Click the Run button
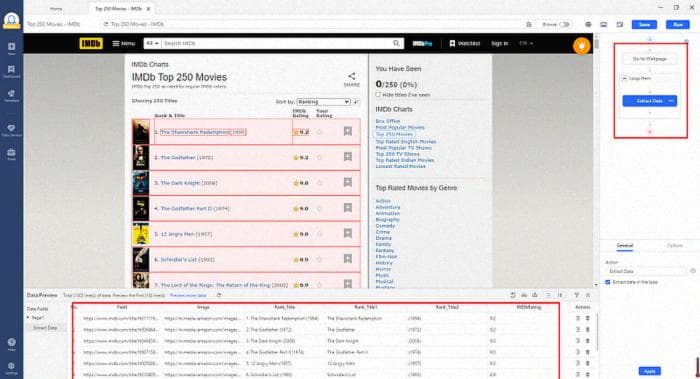 tap(678, 25)
